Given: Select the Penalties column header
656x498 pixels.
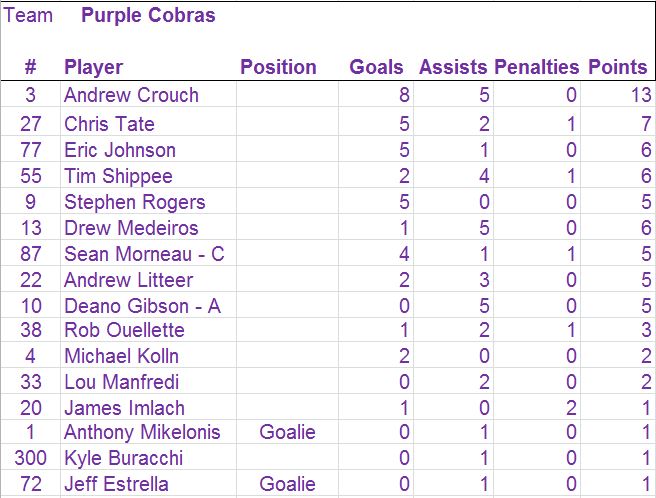Looking at the screenshot, I should click(536, 67).
